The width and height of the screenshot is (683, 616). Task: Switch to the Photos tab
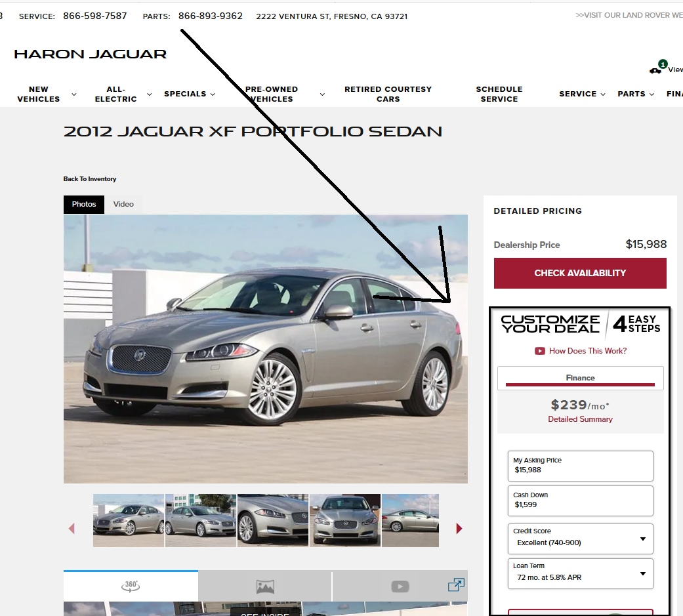click(84, 204)
